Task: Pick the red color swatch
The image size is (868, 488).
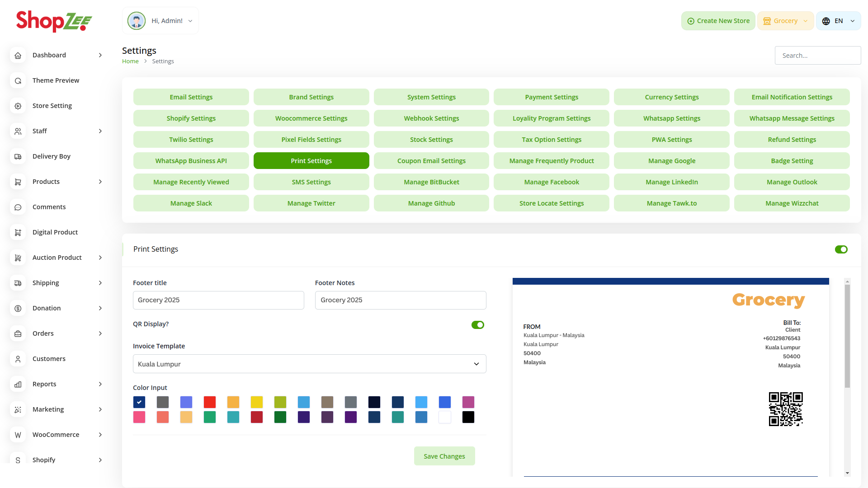Action: (210, 402)
